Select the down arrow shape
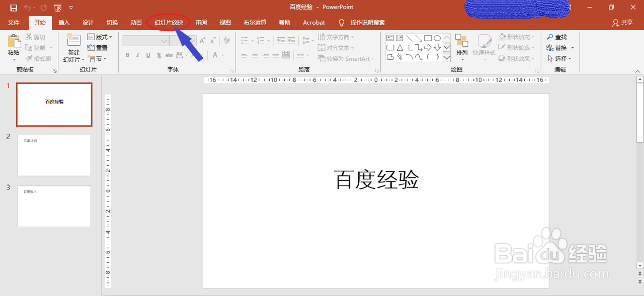The width and height of the screenshot is (644, 296). [x=437, y=48]
